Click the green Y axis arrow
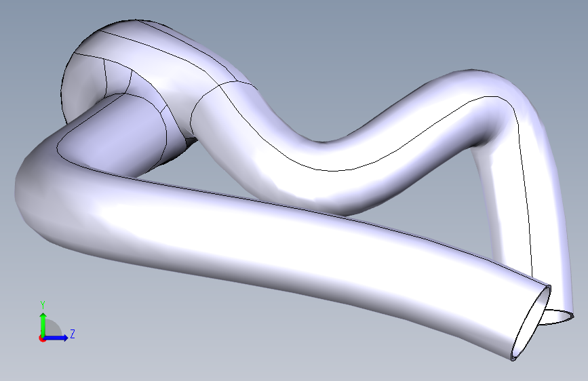Screen dimensions: 588x381 click(x=43, y=325)
